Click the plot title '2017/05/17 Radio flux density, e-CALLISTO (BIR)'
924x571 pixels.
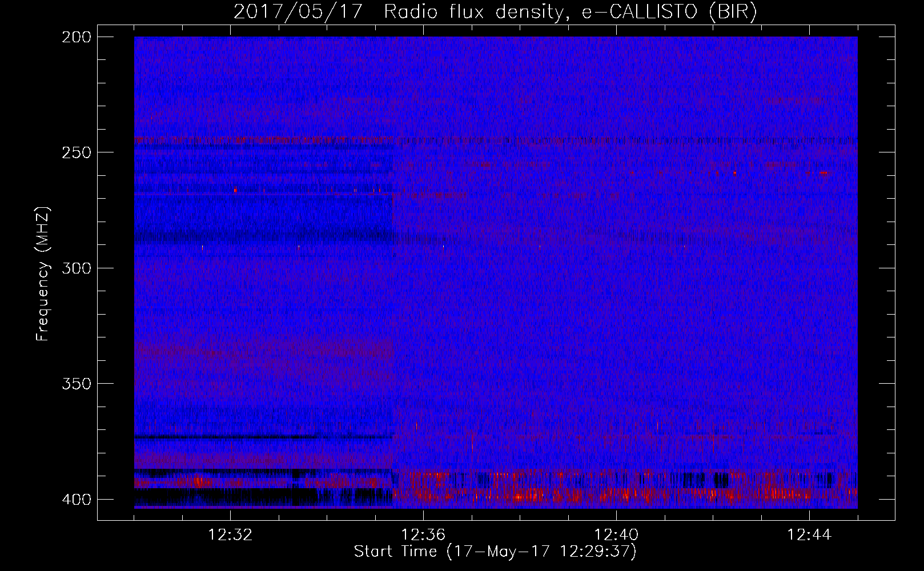pos(495,12)
